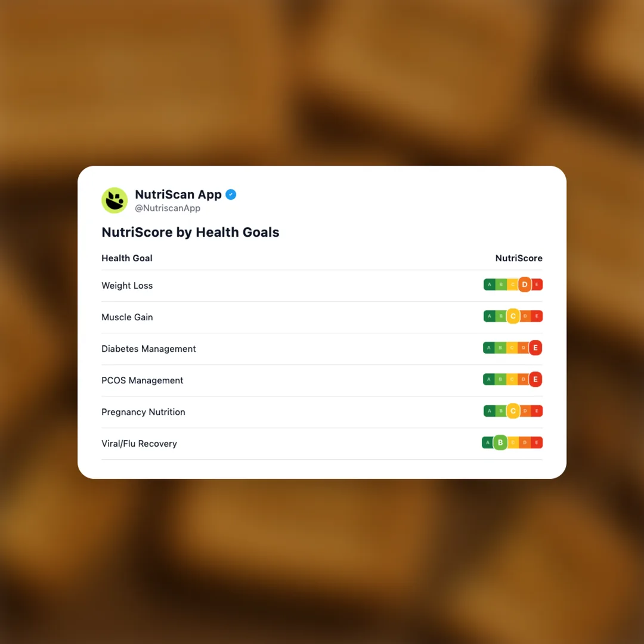Click the highlighted C badge for Pregnancy Nutrition
Screen dimensions: 644x644
(513, 411)
